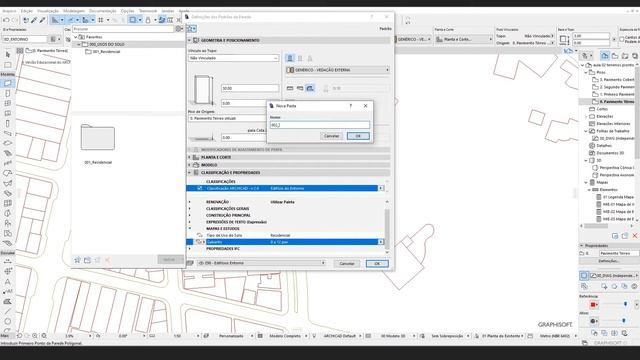Viewport: 640px width, 360px height.
Task: Open the Arquivo menu
Action: [x=9, y=11]
